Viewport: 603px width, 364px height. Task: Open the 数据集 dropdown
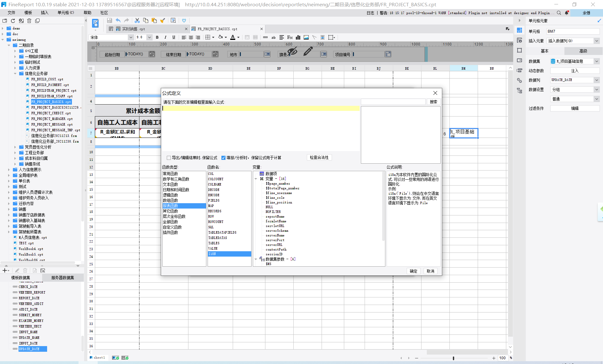point(596,61)
